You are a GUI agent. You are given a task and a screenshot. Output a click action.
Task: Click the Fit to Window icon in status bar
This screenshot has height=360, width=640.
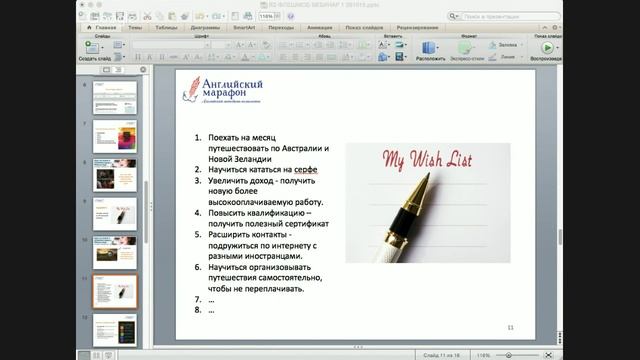[x=549, y=356]
